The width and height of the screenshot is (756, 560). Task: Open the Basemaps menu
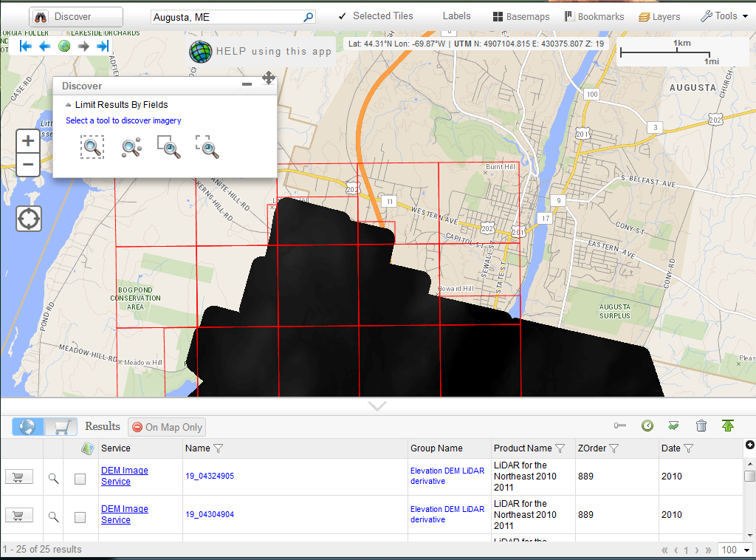pyautogui.click(x=521, y=16)
